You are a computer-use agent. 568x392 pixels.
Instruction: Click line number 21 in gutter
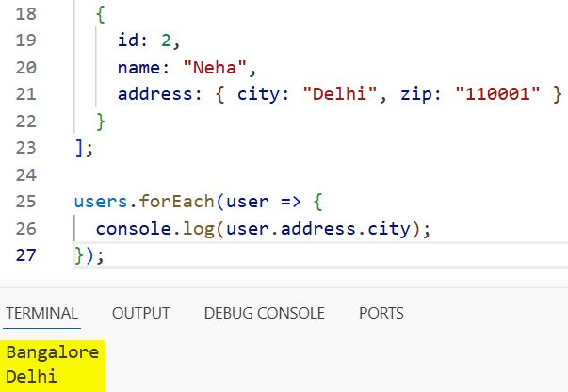pos(26,94)
